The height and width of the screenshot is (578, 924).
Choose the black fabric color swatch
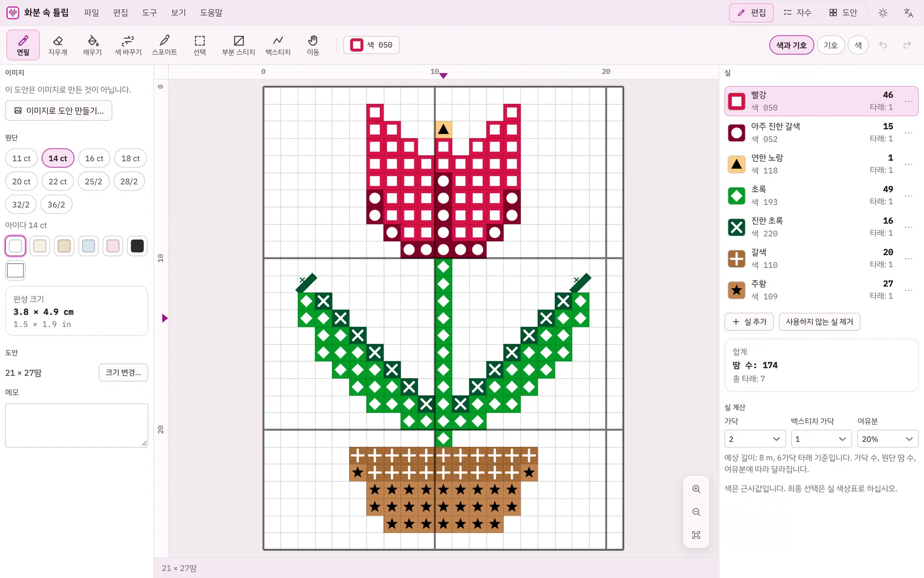pyautogui.click(x=137, y=246)
